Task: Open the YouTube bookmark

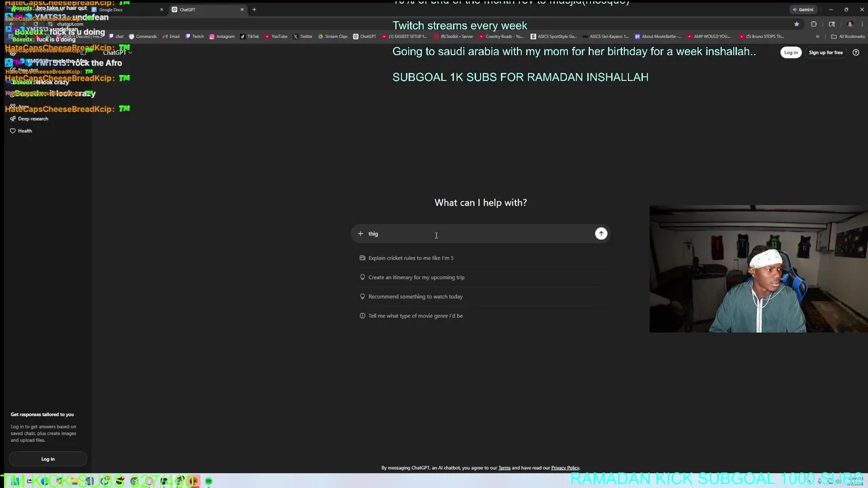Action: pos(276,37)
